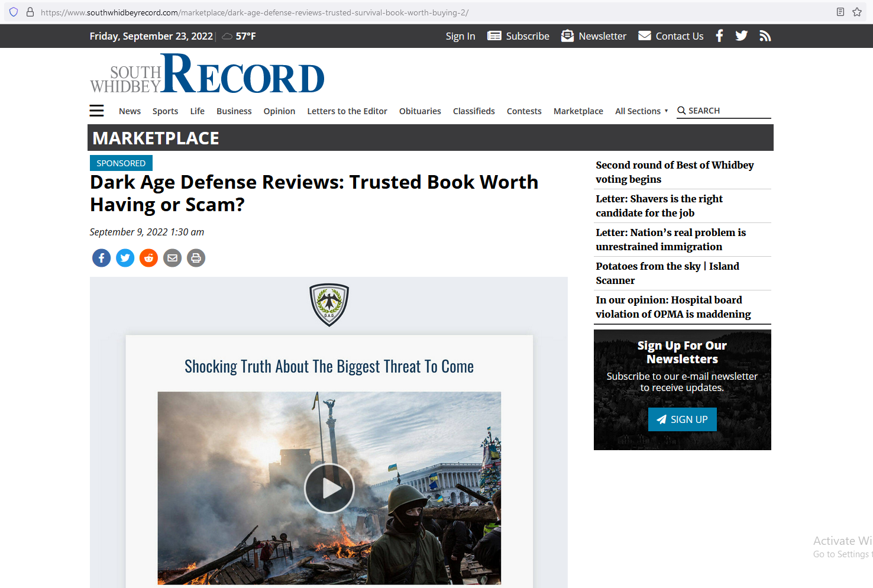Open Hospital board violation of OPMA article
This screenshot has height=588, width=873.
[x=674, y=307]
